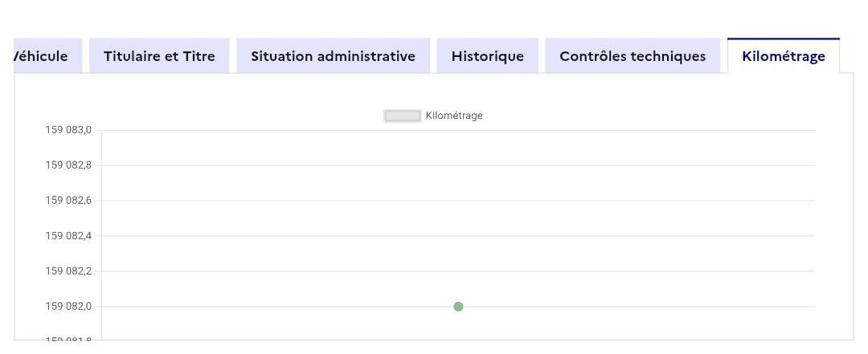The height and width of the screenshot is (354, 868).
Task: Open the Contrôles techniques tab
Action: (x=633, y=56)
